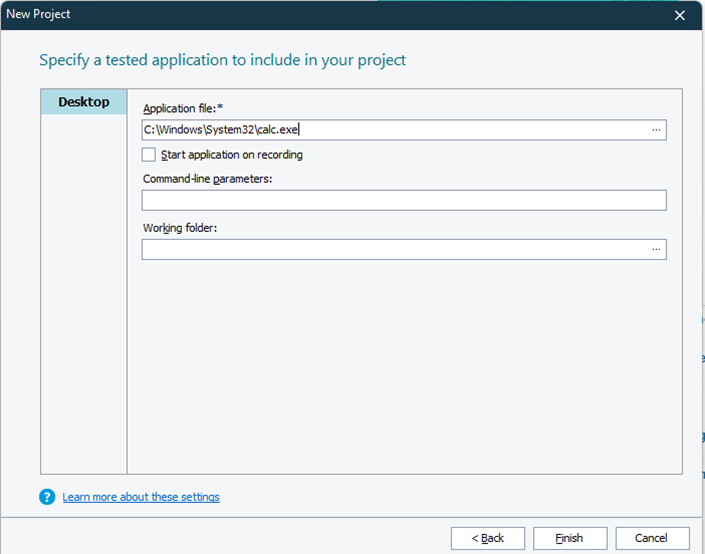Click the New Project title bar
Viewport: 705px width, 554px height.
[300, 15]
